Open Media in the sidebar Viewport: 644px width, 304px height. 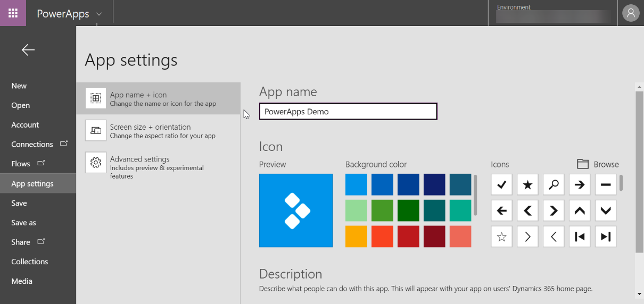tap(22, 281)
